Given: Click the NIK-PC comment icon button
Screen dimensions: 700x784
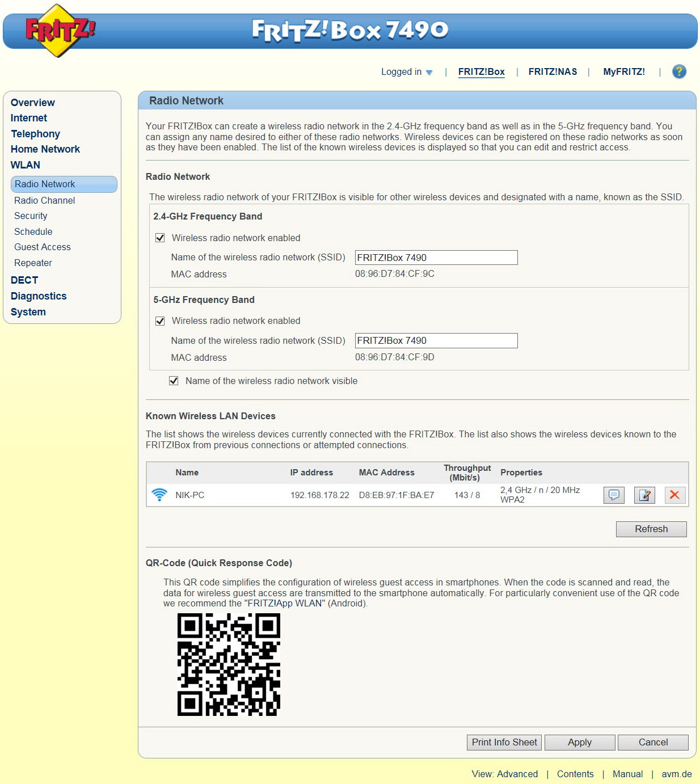Looking at the screenshot, I should point(614,495).
